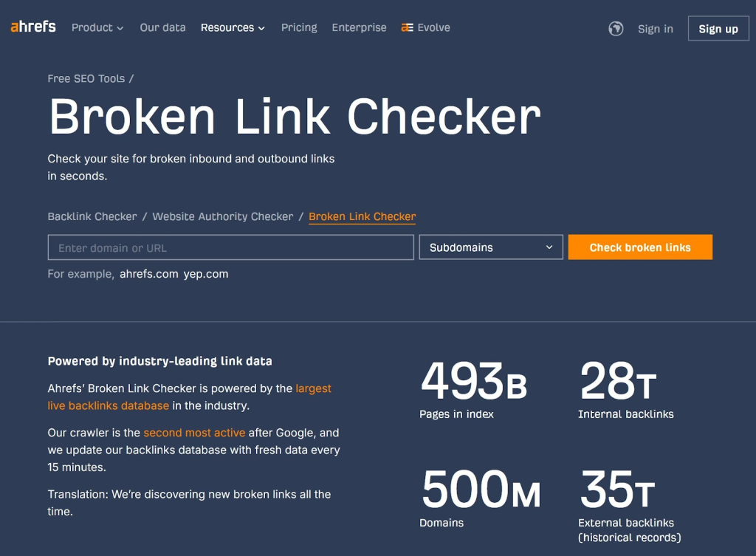Click the 500M domains stat
The image size is (756, 556).
(480, 498)
